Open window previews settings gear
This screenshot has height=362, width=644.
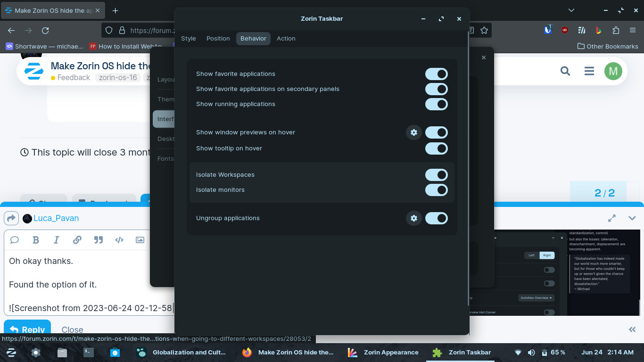point(414,132)
